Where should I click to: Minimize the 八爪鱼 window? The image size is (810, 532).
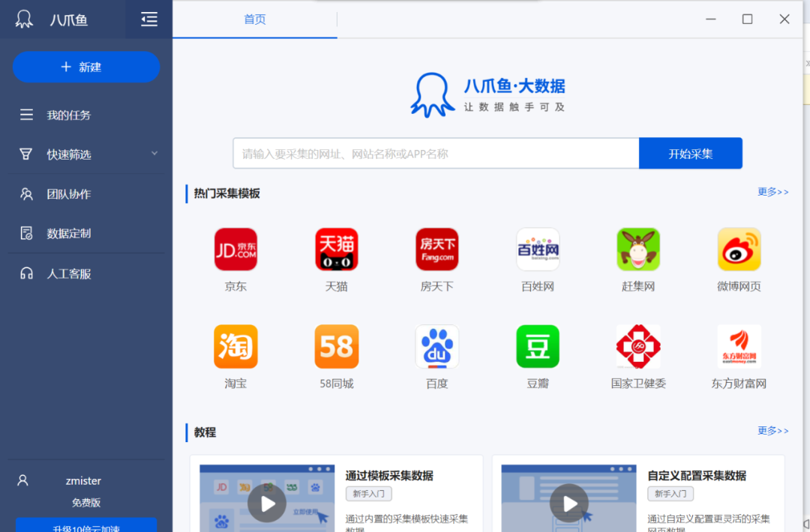[711, 19]
